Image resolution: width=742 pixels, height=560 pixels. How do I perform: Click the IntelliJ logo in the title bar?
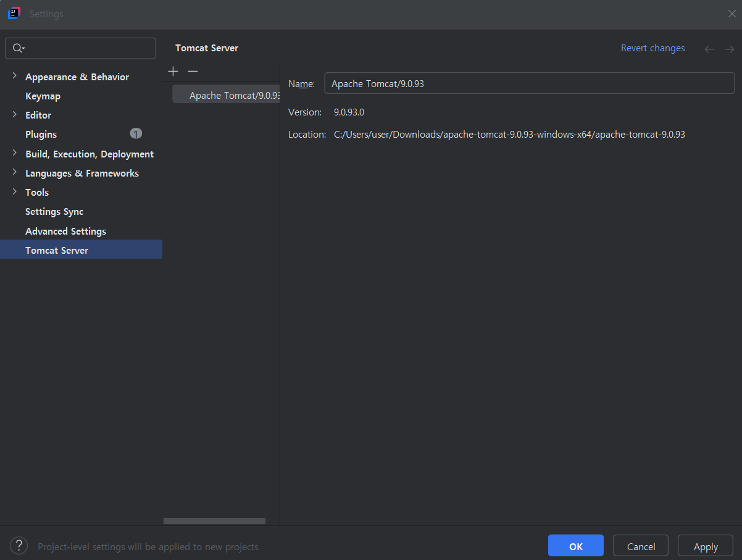[x=14, y=14]
